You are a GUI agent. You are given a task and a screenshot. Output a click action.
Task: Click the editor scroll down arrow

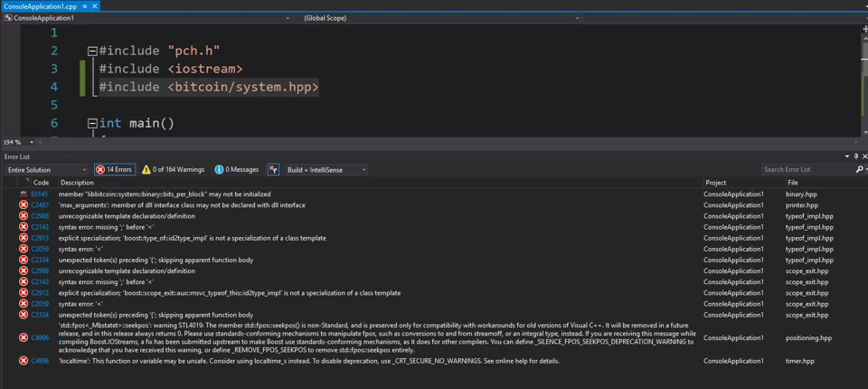coord(864,132)
